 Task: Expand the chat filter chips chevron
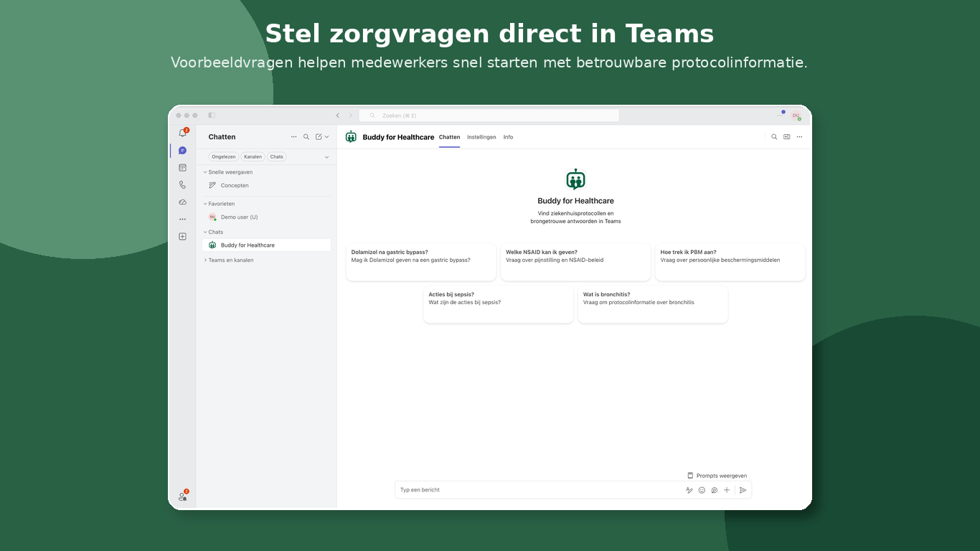[327, 157]
